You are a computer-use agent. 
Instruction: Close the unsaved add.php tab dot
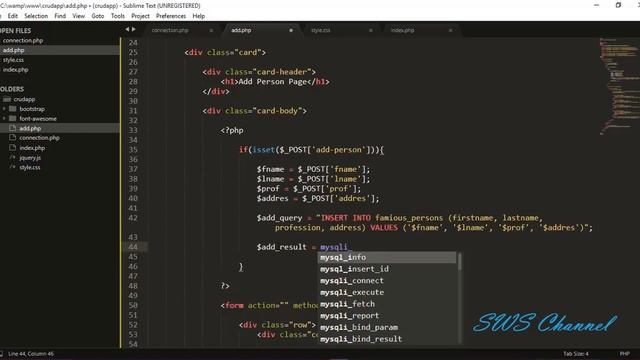tap(291, 30)
